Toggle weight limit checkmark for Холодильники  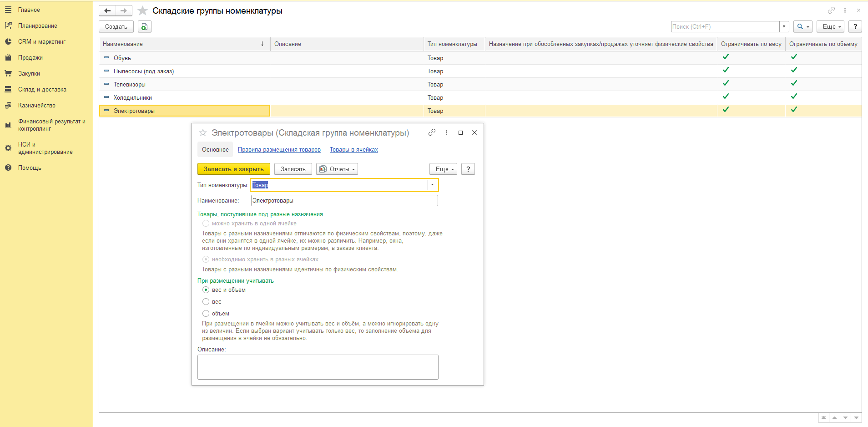(726, 97)
